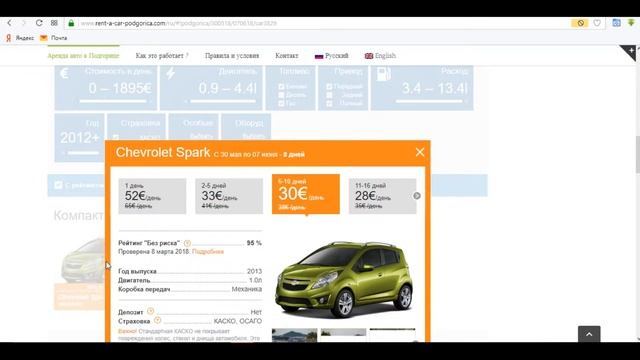640x360 pixels.
Task: Click the Chevrolet Spark popup title
Action: (x=163, y=152)
